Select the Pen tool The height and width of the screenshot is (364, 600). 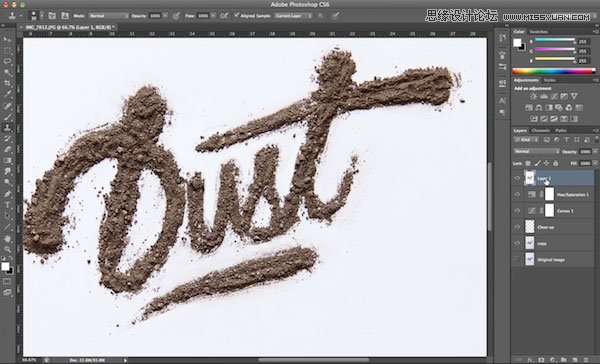point(7,194)
